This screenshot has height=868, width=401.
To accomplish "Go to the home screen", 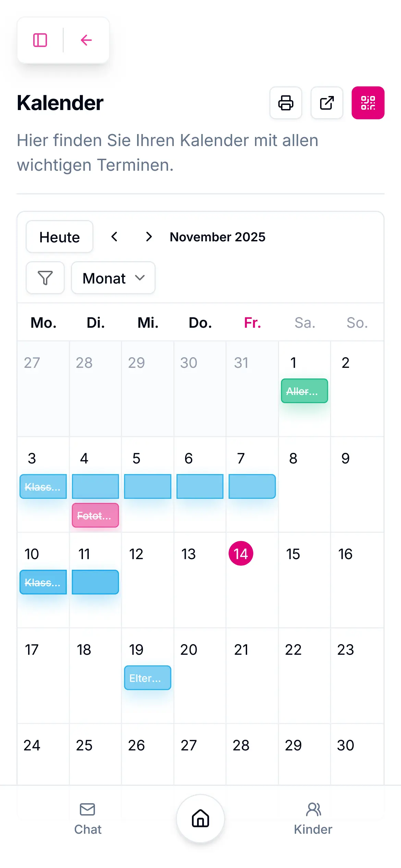I will pyautogui.click(x=200, y=818).
